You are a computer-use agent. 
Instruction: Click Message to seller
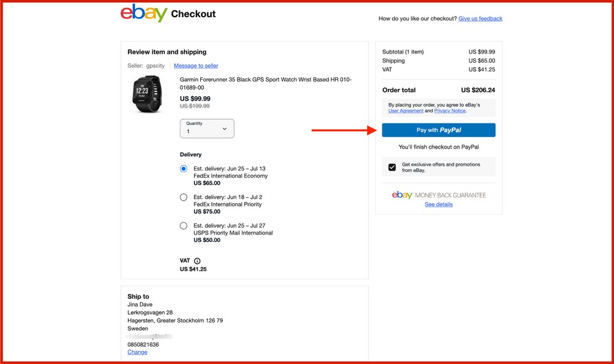point(196,66)
